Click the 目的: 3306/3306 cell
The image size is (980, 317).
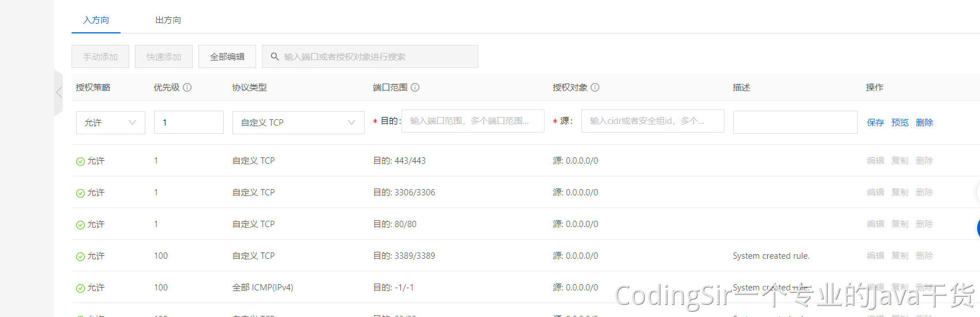(404, 193)
